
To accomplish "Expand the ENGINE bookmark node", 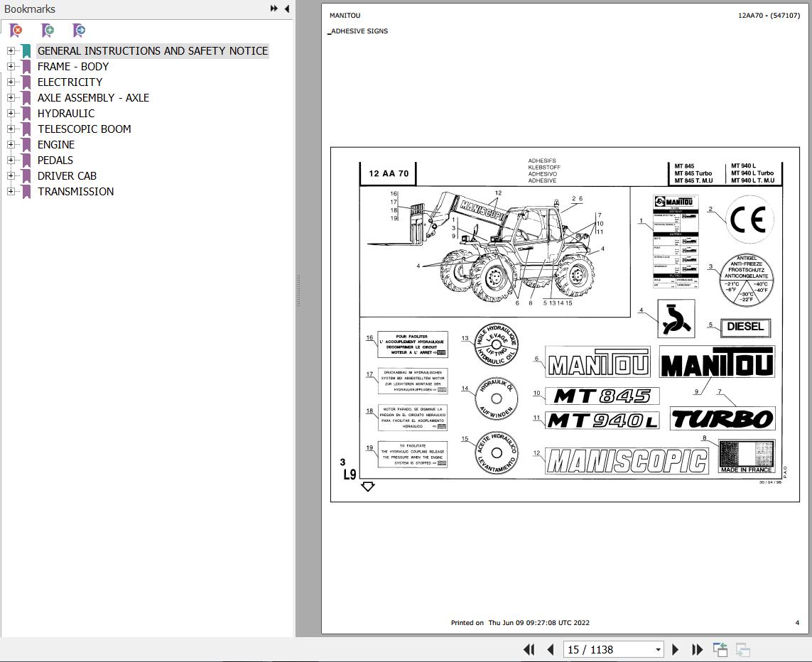I will pos(11,144).
